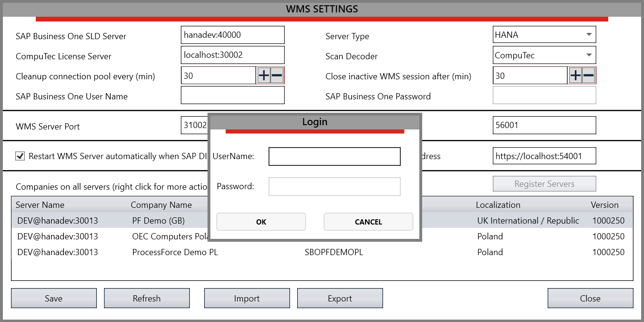Viewport: 644px width, 322px height.
Task: Save the WMS settings
Action: click(53, 298)
